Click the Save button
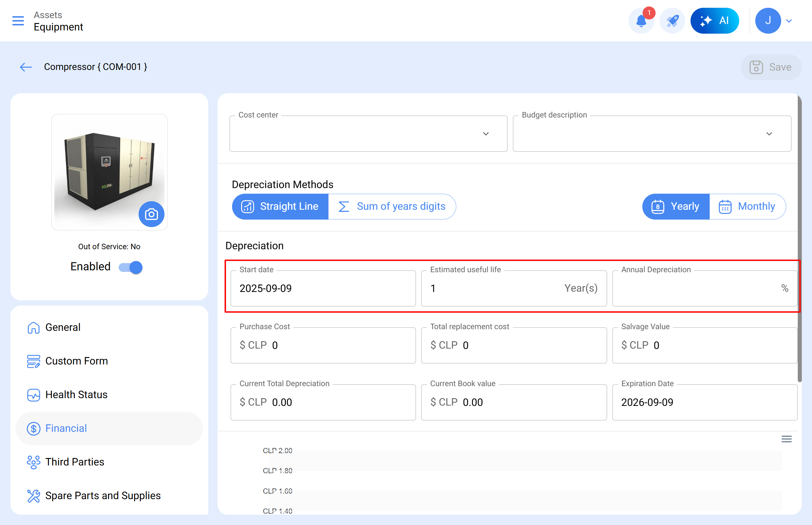This screenshot has height=525, width=812. (x=771, y=67)
